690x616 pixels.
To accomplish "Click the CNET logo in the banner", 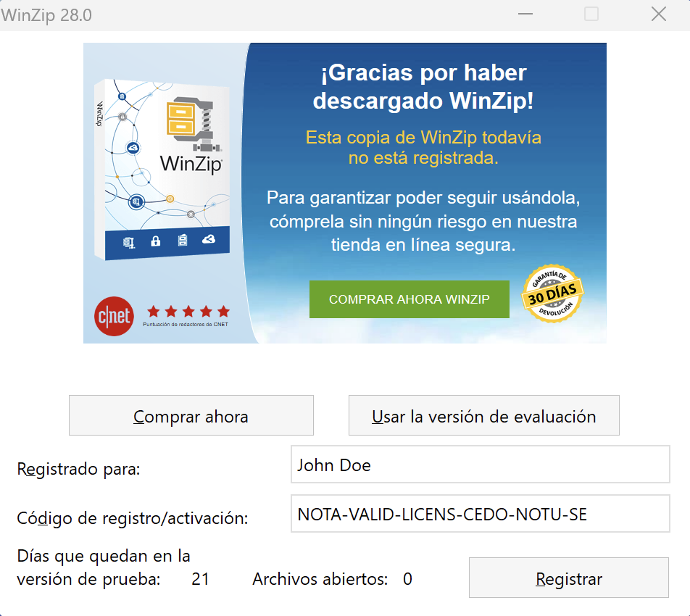I will [114, 316].
